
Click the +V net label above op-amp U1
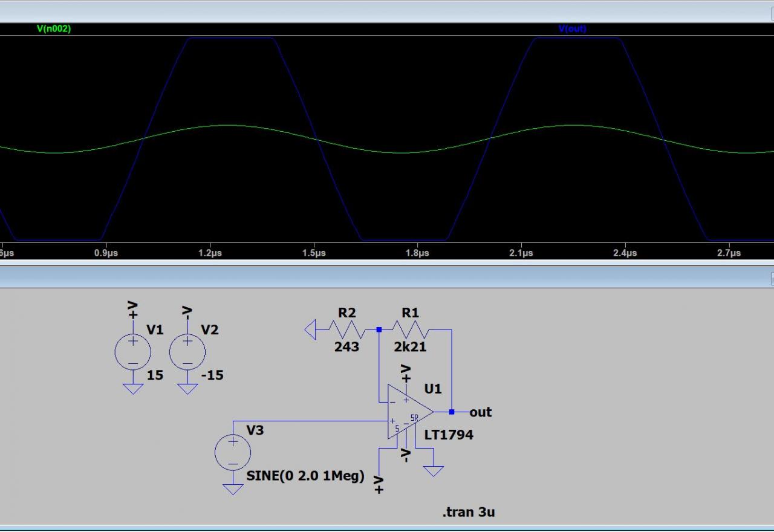pos(406,374)
